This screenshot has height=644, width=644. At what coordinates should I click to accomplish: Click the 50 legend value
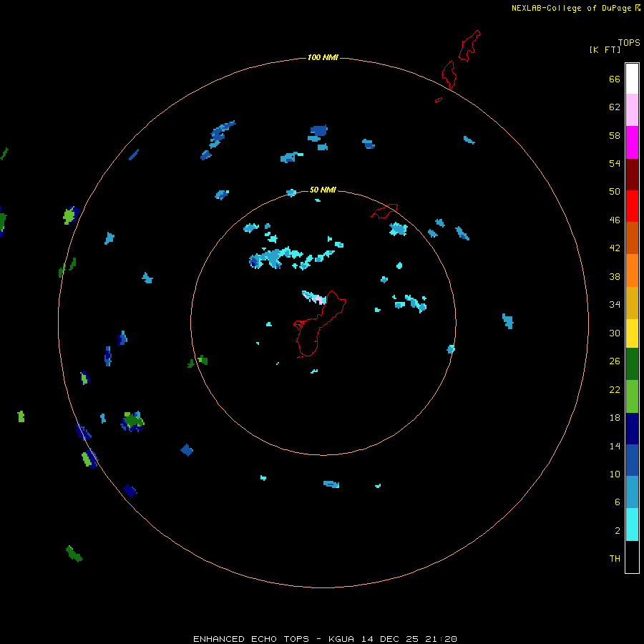click(x=615, y=192)
